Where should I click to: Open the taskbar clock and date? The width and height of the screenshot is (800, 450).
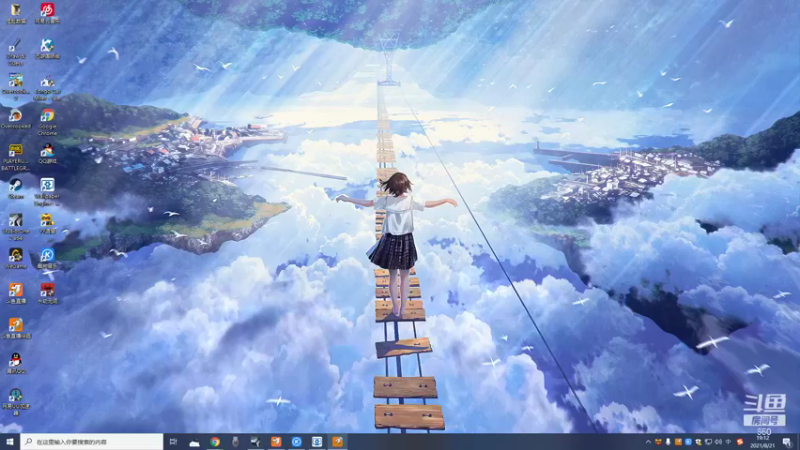pyautogui.click(x=763, y=442)
